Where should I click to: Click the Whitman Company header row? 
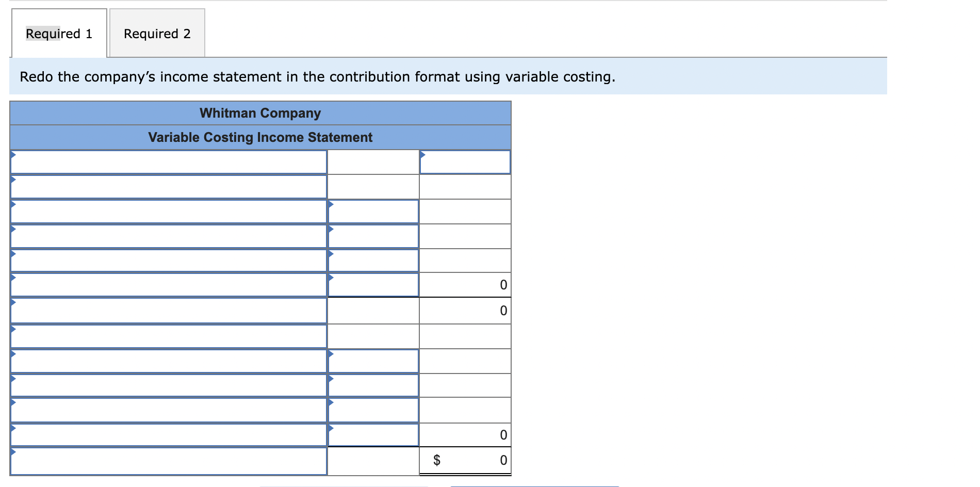click(x=260, y=113)
